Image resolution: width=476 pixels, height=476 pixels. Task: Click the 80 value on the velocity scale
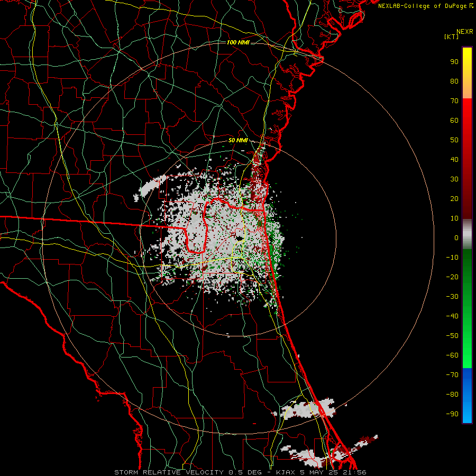[454, 81]
